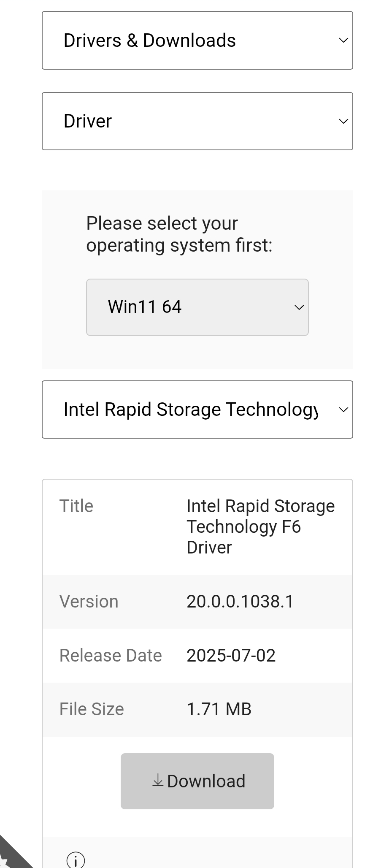
Task: Click the version number 20.0.0.1038.1
Action: click(240, 602)
